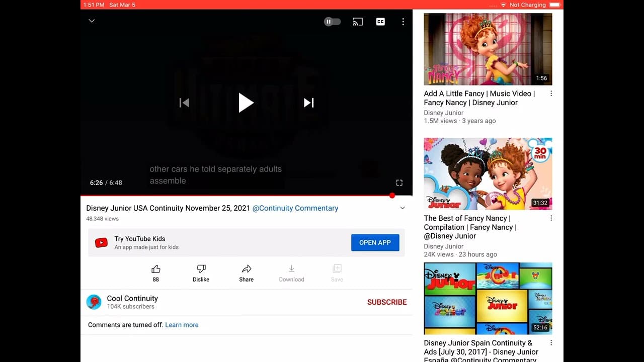644x362 pixels.
Task: Subscribe to Cool Continuity
Action: pos(387,302)
